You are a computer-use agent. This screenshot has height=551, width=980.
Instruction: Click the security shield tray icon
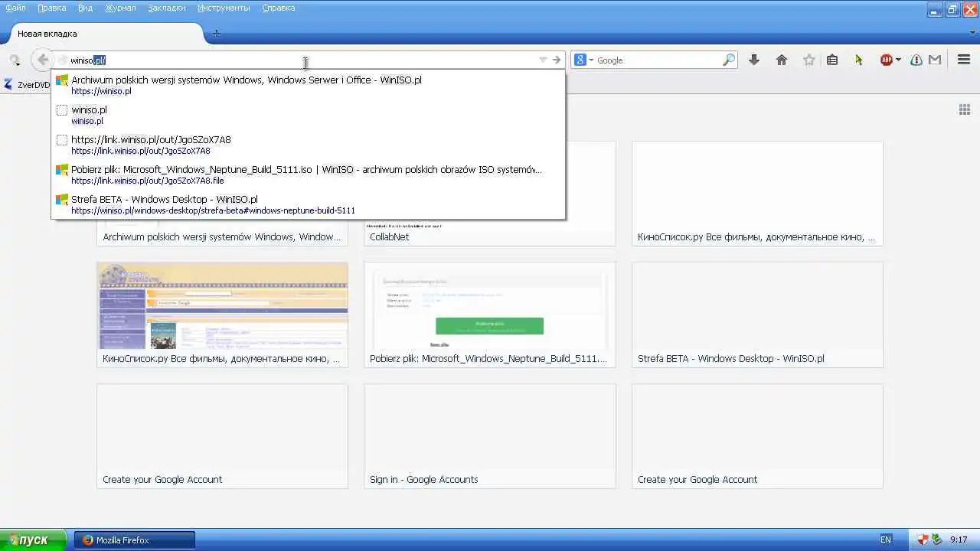pos(923,540)
